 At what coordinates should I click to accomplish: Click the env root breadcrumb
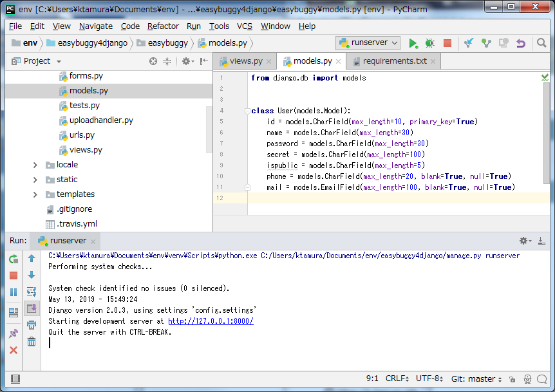pyautogui.click(x=24, y=43)
